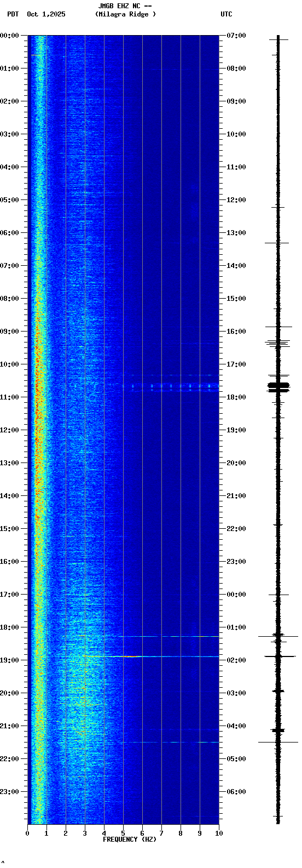Click the right axis '04:00' UTC label

236,726
